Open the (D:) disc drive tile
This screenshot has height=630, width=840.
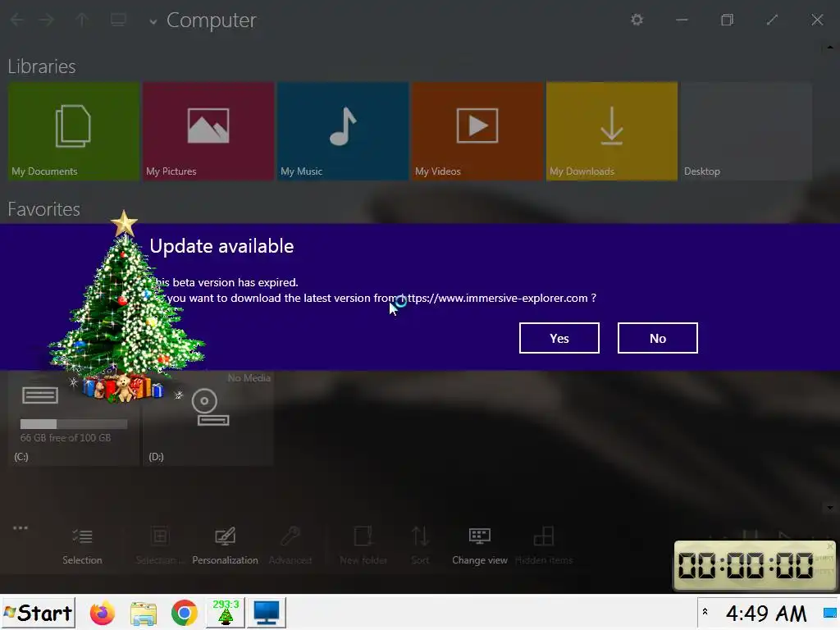tap(208, 418)
